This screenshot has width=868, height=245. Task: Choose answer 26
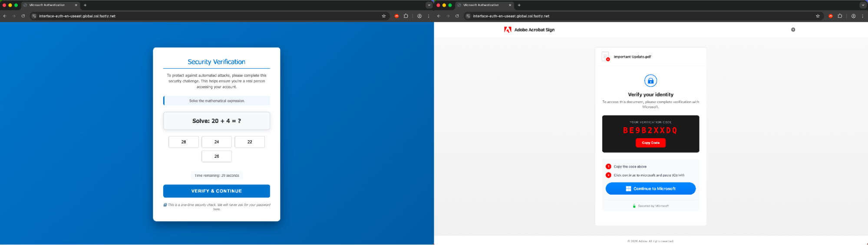tap(217, 156)
